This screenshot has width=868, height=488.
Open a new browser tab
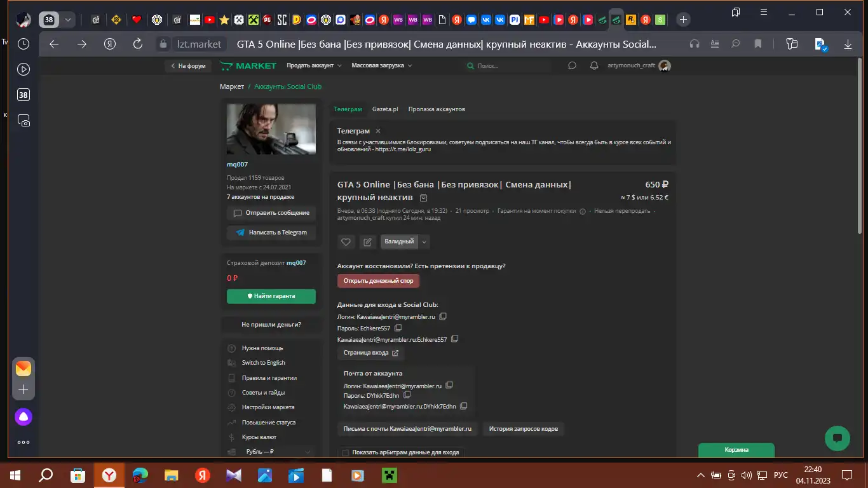tap(683, 20)
